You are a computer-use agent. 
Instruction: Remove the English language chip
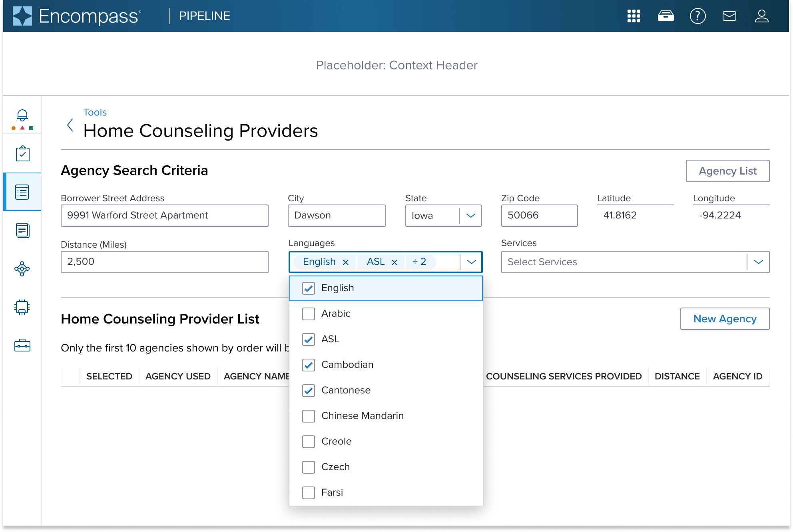click(346, 262)
